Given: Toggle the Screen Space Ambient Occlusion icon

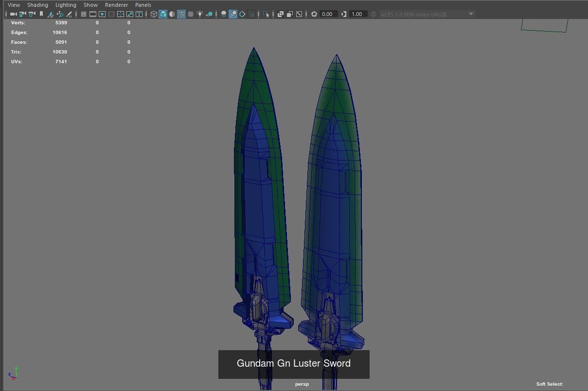Looking at the screenshot, I should point(224,14).
